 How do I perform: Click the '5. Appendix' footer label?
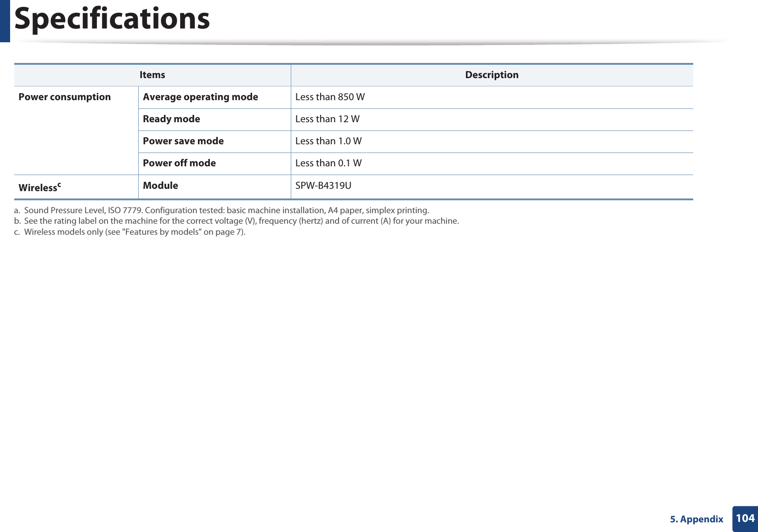point(696,519)
